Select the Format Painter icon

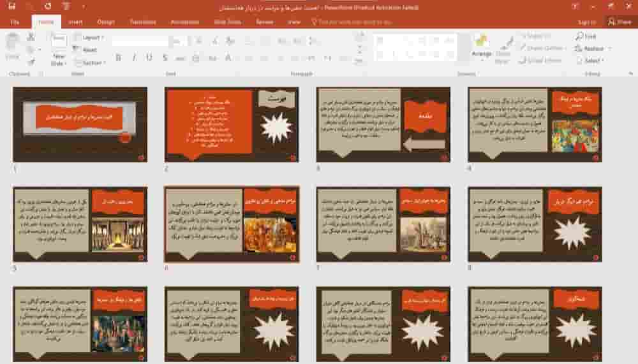tap(31, 62)
